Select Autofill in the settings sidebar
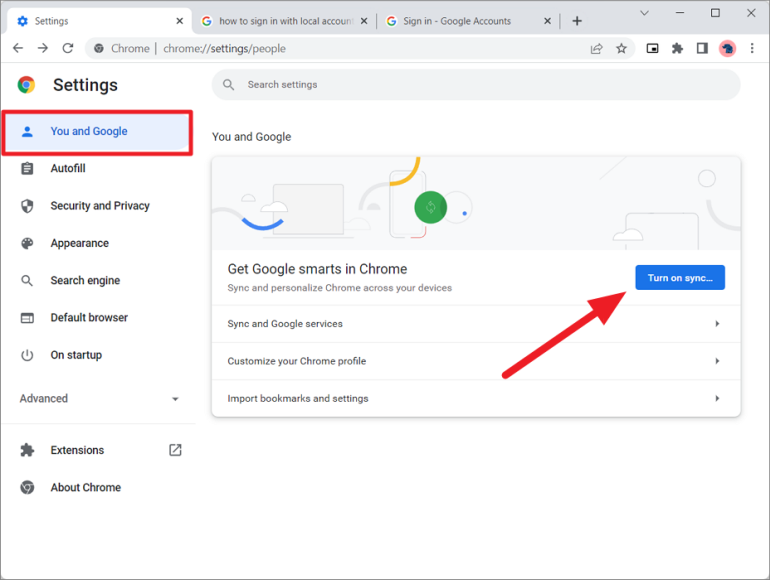Viewport: 770px width, 580px height. pyautogui.click(x=68, y=169)
